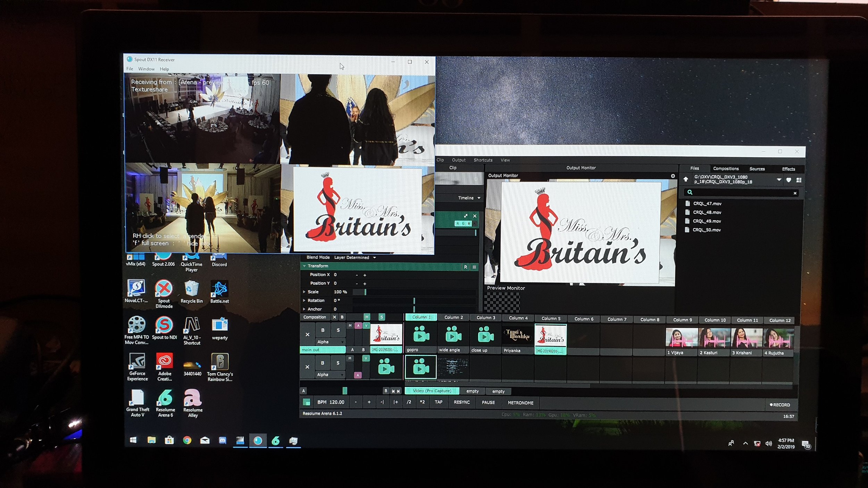Open Resolume Arena 6 desktop shortcut
This screenshot has height=488, width=868.
(x=165, y=403)
